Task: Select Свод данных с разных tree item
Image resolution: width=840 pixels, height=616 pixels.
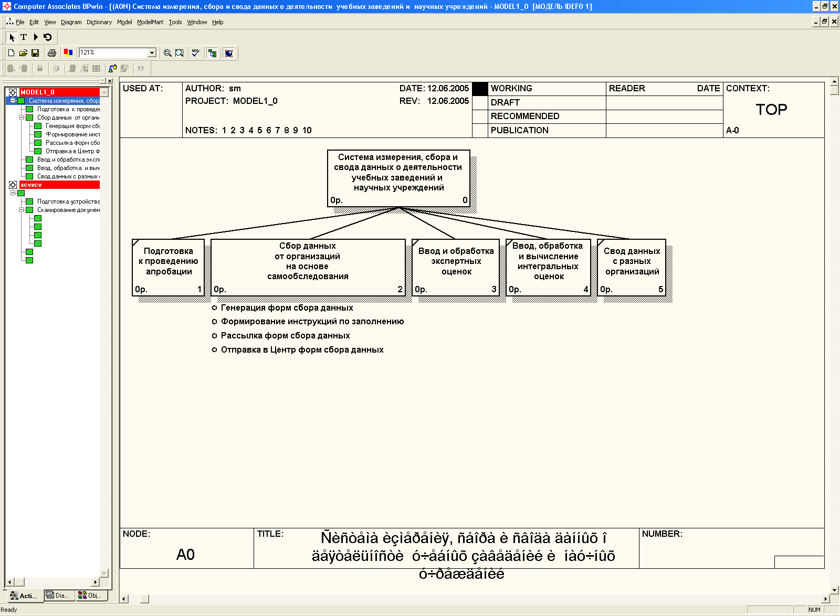Action: [x=68, y=176]
